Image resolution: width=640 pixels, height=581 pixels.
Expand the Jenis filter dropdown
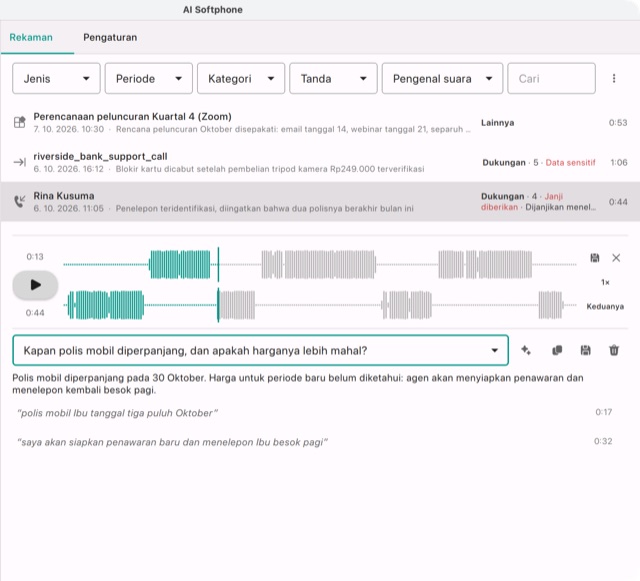(56, 78)
